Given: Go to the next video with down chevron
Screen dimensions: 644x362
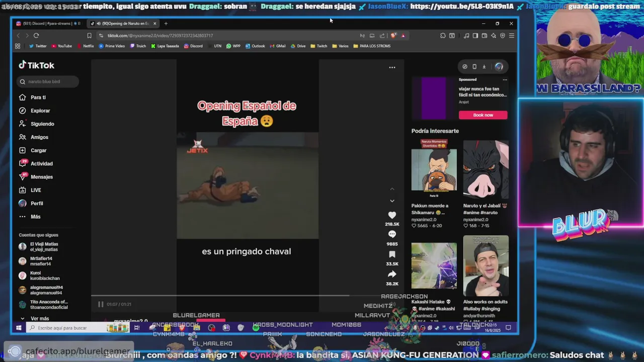Looking at the screenshot, I should point(392,201).
